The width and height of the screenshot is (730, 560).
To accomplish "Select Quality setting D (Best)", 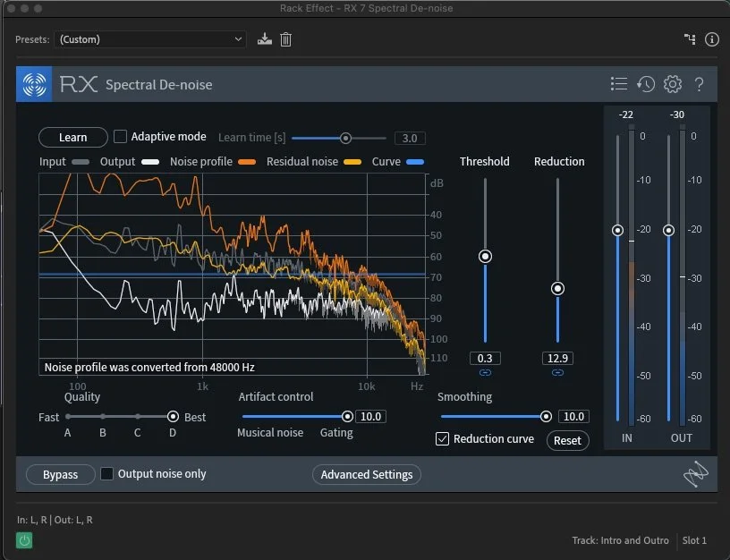I will (x=173, y=417).
